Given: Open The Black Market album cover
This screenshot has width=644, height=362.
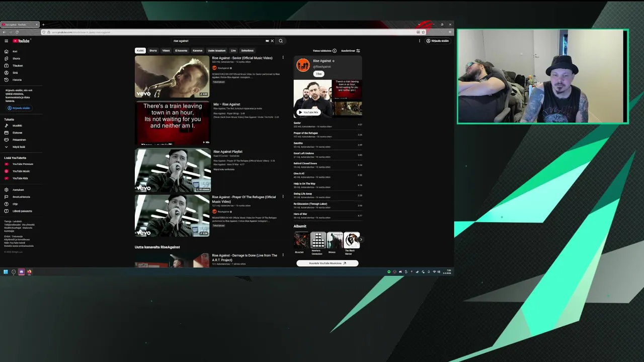Looking at the screenshot, I should [351, 240].
